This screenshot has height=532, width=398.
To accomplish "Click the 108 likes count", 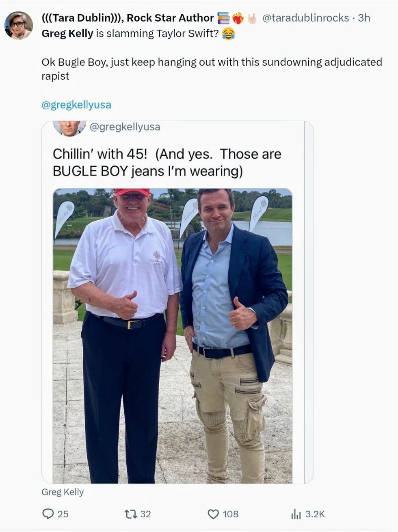I will click(230, 514).
